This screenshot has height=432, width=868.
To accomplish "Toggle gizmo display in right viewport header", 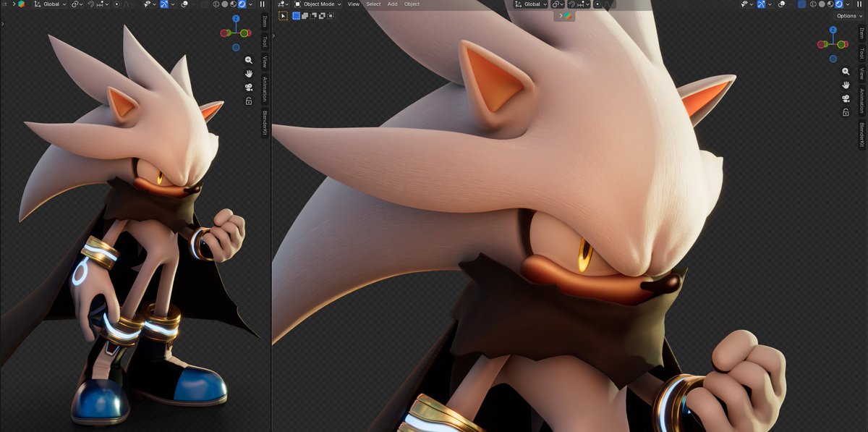I will pos(761,4).
